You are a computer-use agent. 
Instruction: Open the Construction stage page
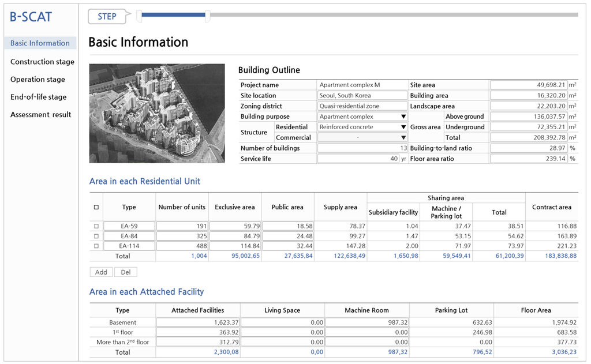pos(42,62)
